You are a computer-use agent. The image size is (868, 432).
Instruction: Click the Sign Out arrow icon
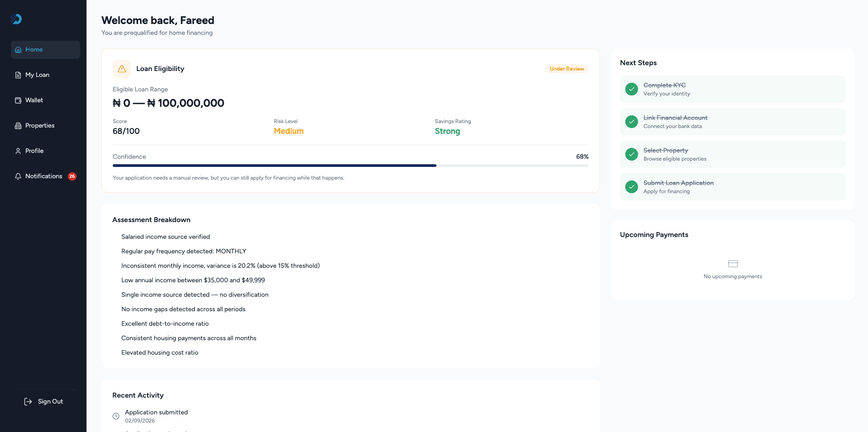click(28, 402)
